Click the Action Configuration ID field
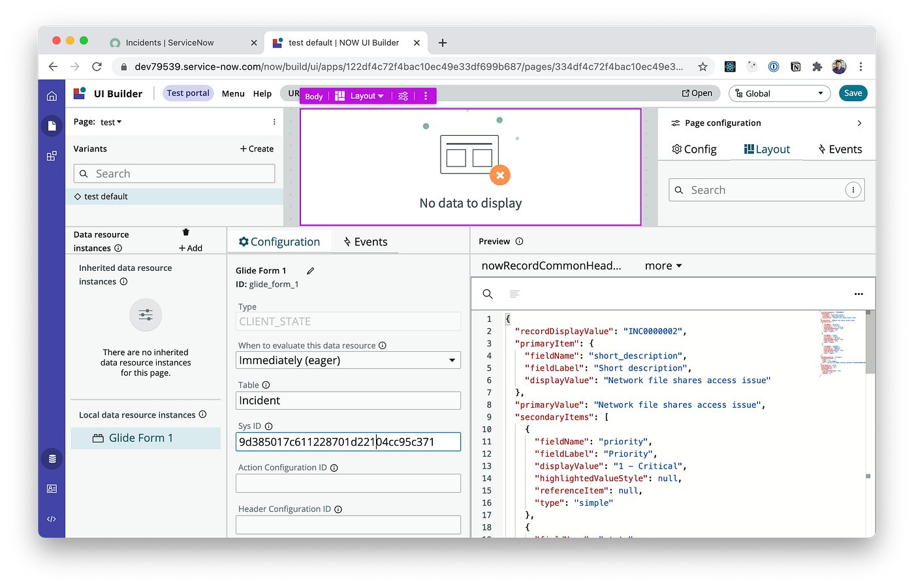914x588 pixels. pos(348,483)
